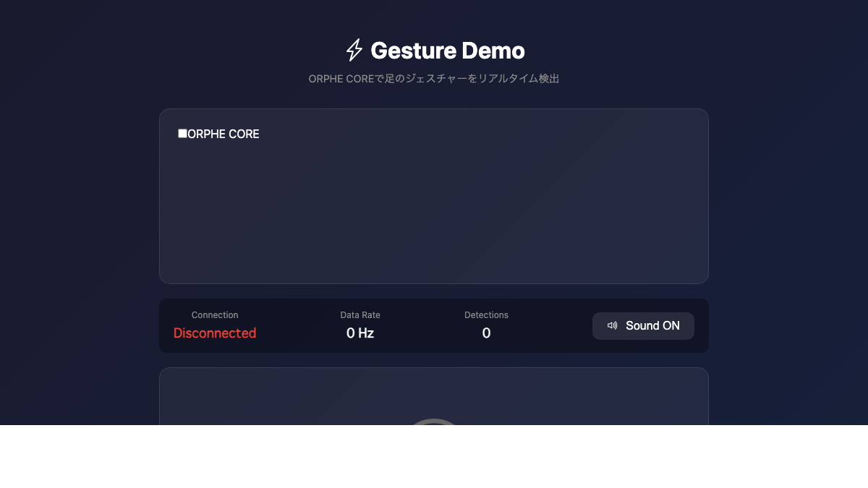The image size is (868, 488).
Task: Click the ORPHE CORE label text
Action: click(x=224, y=134)
